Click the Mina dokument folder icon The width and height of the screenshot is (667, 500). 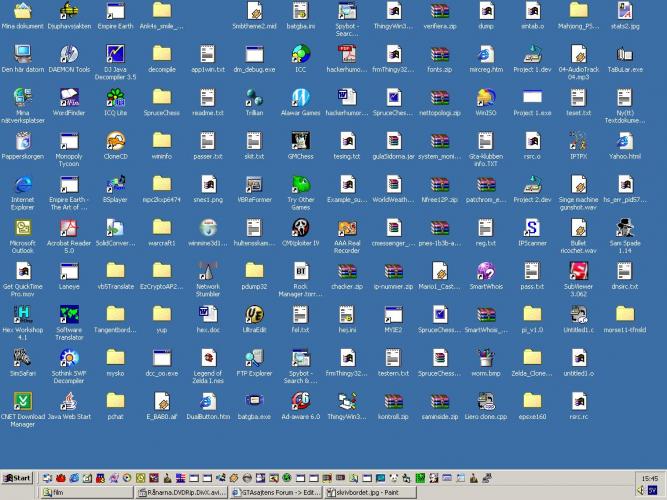click(x=22, y=11)
